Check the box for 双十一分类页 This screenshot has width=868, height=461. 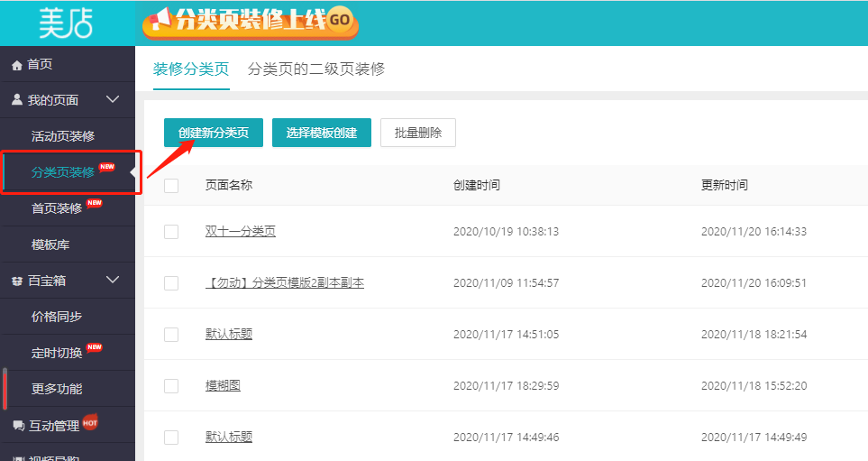[x=171, y=232]
